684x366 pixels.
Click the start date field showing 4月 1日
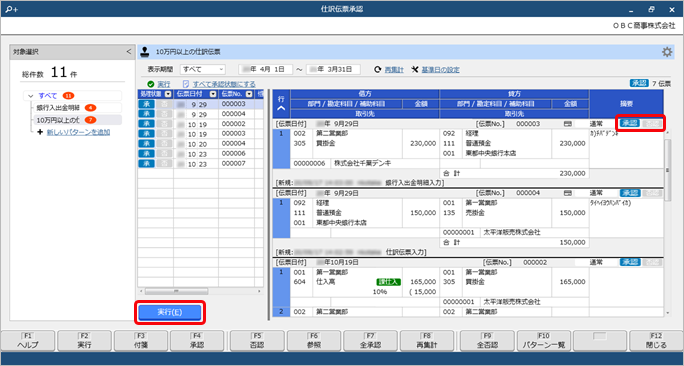tap(265, 69)
